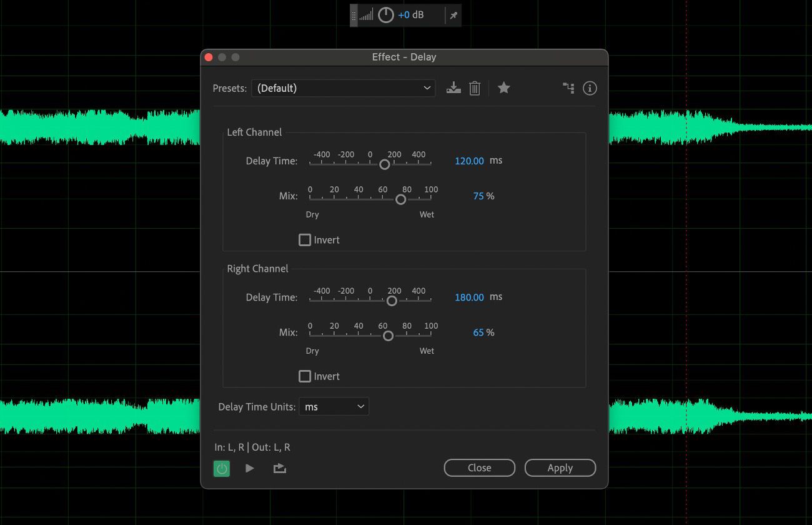Viewport: 812px width, 525px height.
Task: Open the Delay Time Units dropdown
Action: coord(334,406)
